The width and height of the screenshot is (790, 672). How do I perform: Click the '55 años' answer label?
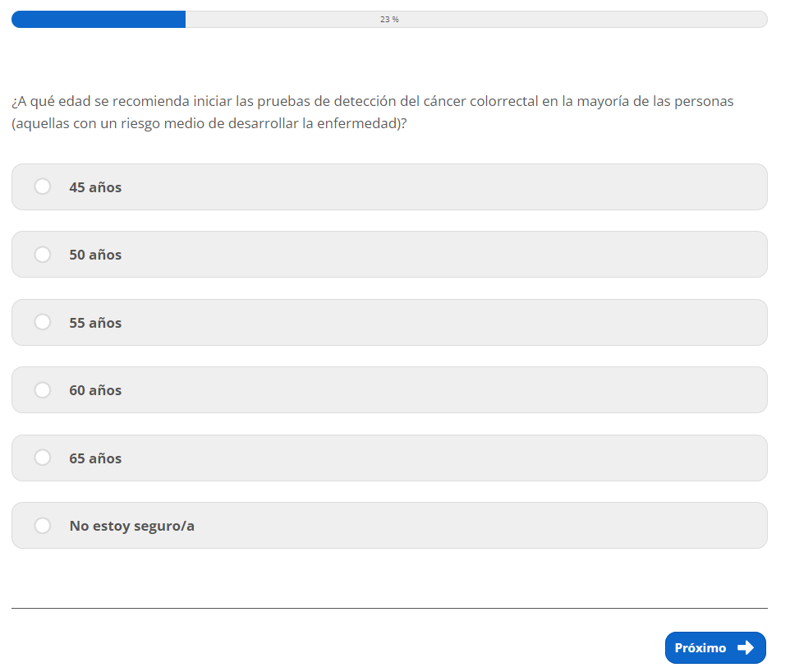coord(95,323)
